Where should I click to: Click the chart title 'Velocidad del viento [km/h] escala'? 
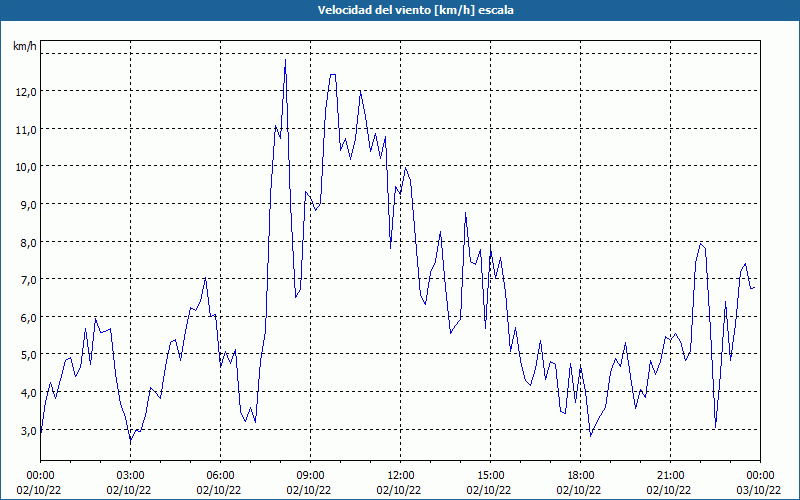(415, 10)
